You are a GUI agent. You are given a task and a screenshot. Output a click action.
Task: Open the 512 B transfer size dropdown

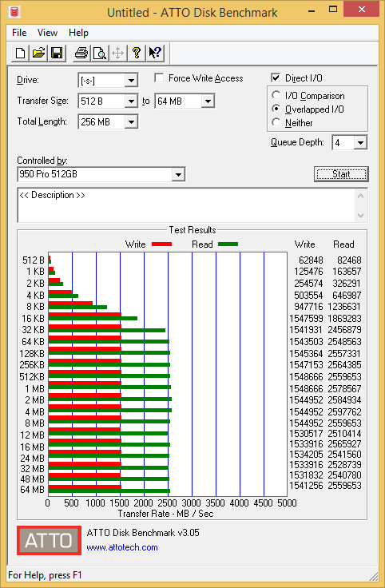pos(131,101)
